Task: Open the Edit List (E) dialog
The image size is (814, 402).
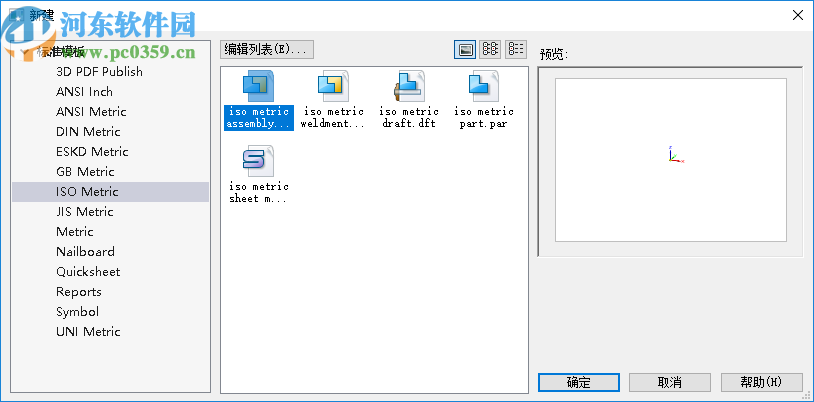Action: coord(267,49)
